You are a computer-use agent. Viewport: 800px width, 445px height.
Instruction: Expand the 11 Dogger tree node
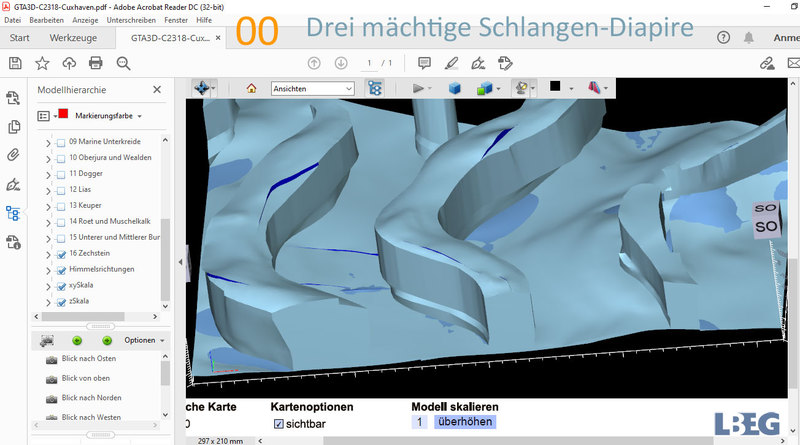coord(49,173)
